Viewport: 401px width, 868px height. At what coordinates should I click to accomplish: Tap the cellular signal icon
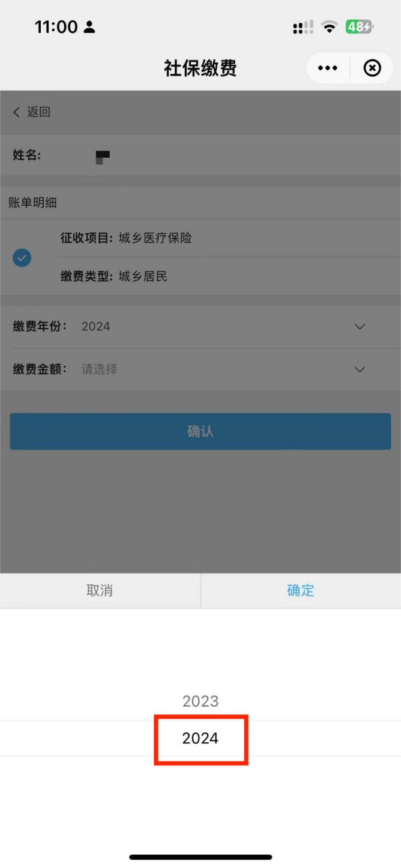[303, 27]
